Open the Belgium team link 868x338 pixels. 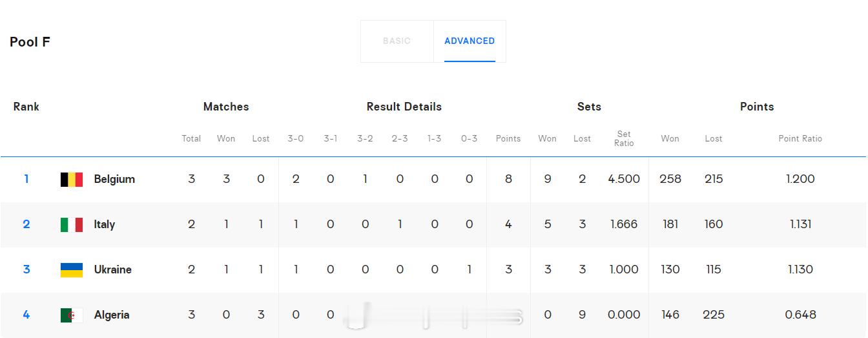(114, 179)
